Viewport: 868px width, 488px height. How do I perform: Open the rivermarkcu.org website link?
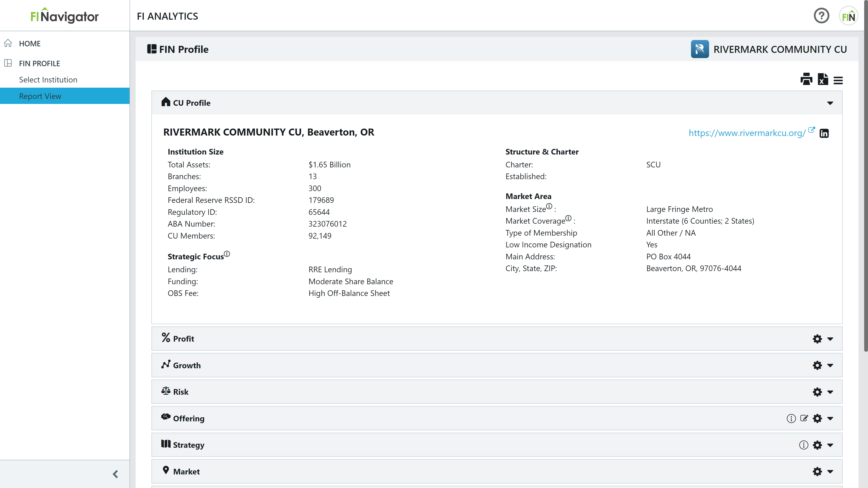click(747, 133)
